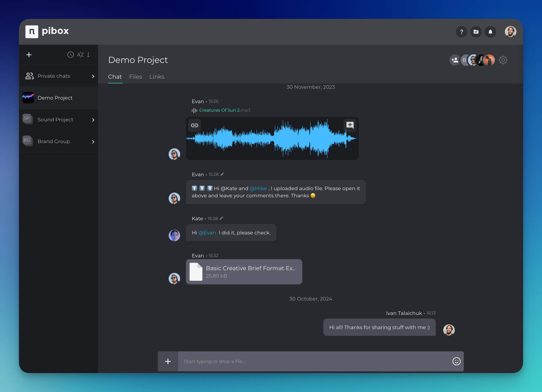The width and height of the screenshot is (542, 392).
Task: Expand Sound Project chevron
Action: pyautogui.click(x=93, y=120)
